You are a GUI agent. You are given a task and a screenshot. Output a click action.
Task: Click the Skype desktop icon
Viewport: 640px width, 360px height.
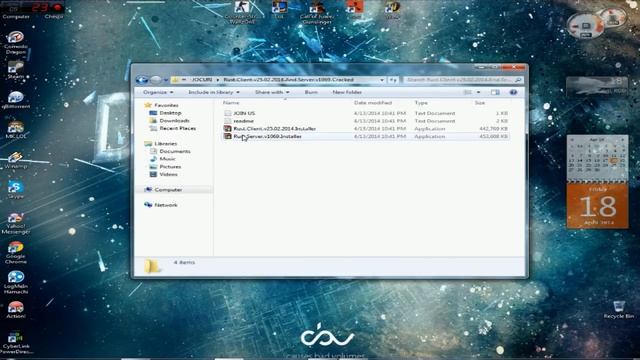point(16,189)
